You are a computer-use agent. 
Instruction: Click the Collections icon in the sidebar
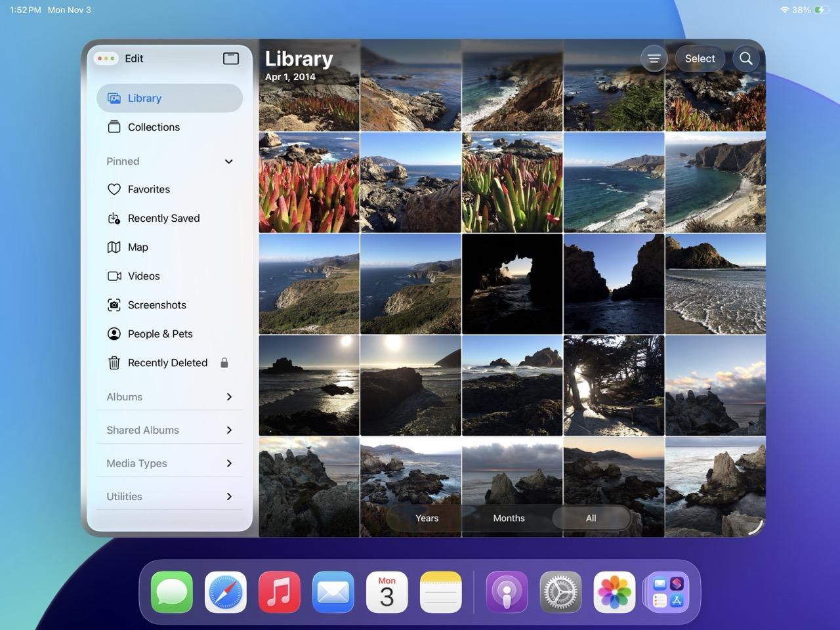click(x=114, y=127)
